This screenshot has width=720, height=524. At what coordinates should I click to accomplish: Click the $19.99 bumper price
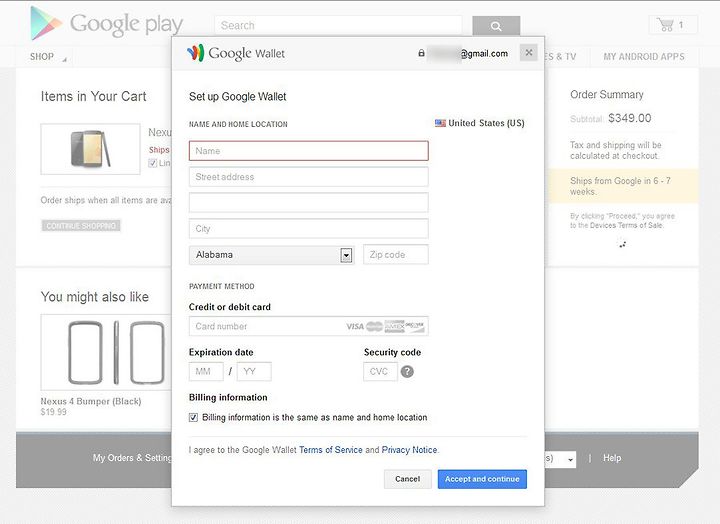pos(53,411)
